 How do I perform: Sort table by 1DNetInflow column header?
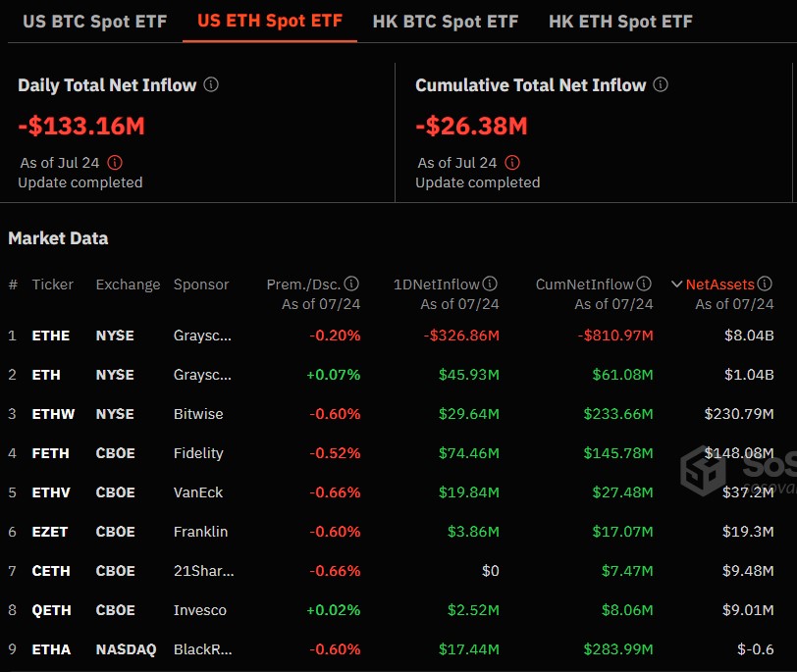(x=437, y=284)
